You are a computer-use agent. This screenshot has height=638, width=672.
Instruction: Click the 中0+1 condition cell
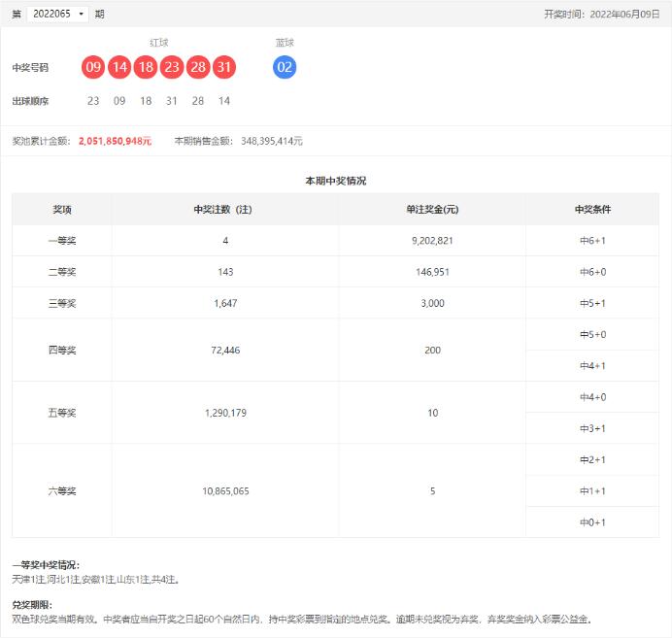(592, 522)
